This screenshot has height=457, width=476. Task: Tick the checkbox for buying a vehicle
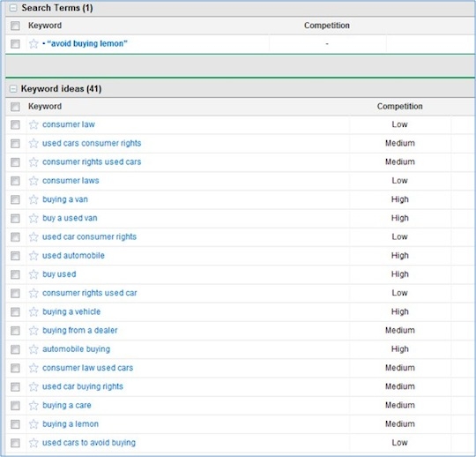(x=15, y=312)
